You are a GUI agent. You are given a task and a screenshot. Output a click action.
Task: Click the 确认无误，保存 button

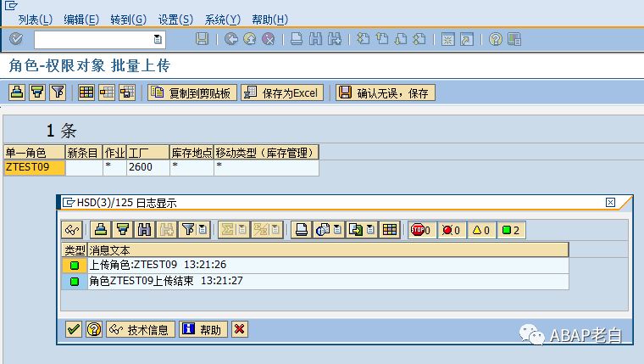click(386, 92)
